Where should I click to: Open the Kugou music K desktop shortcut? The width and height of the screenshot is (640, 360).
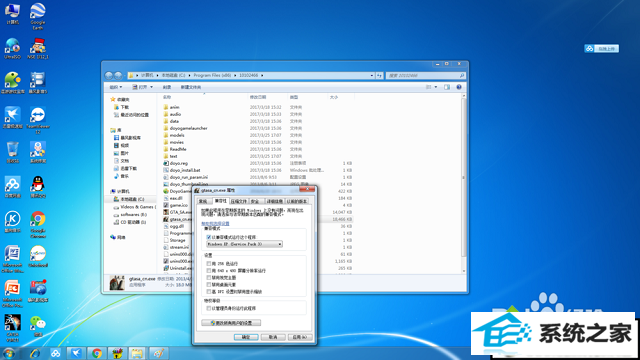12,222
